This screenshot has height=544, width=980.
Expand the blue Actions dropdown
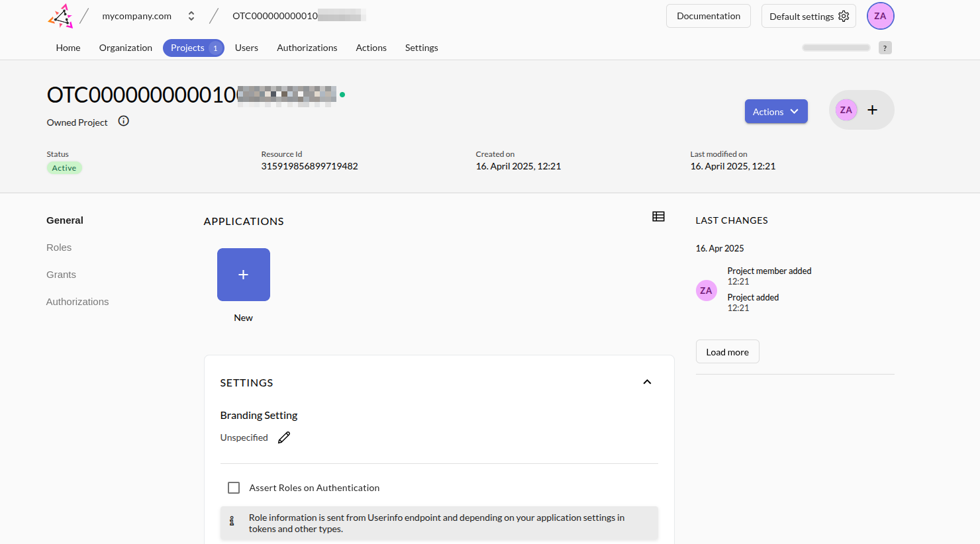[x=775, y=111]
